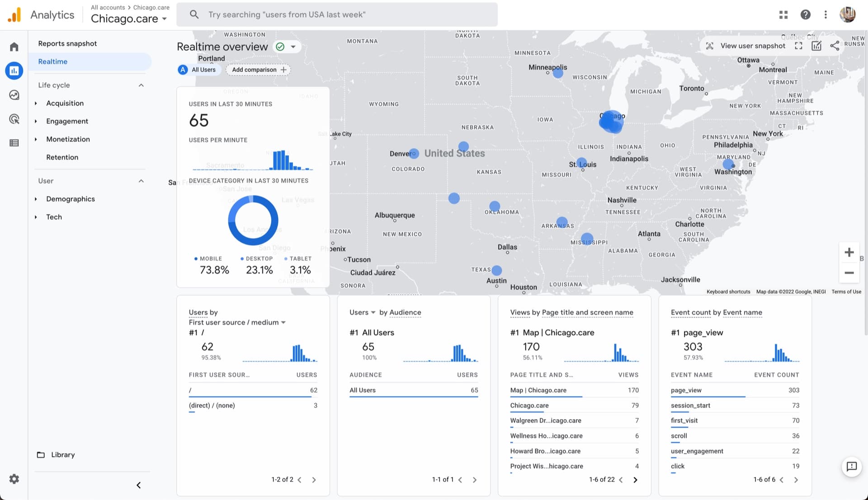Open the Explore icon in left rail

[14, 95]
